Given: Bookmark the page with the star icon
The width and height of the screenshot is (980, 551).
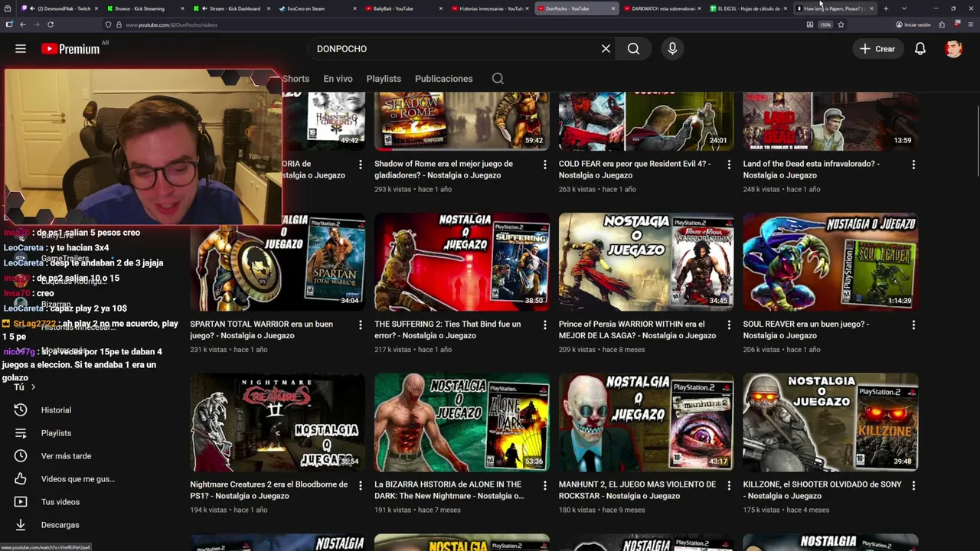Looking at the screenshot, I should [x=841, y=24].
